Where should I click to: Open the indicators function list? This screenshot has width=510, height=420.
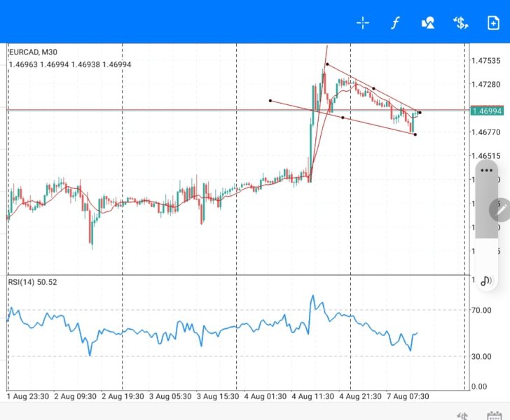click(x=395, y=23)
